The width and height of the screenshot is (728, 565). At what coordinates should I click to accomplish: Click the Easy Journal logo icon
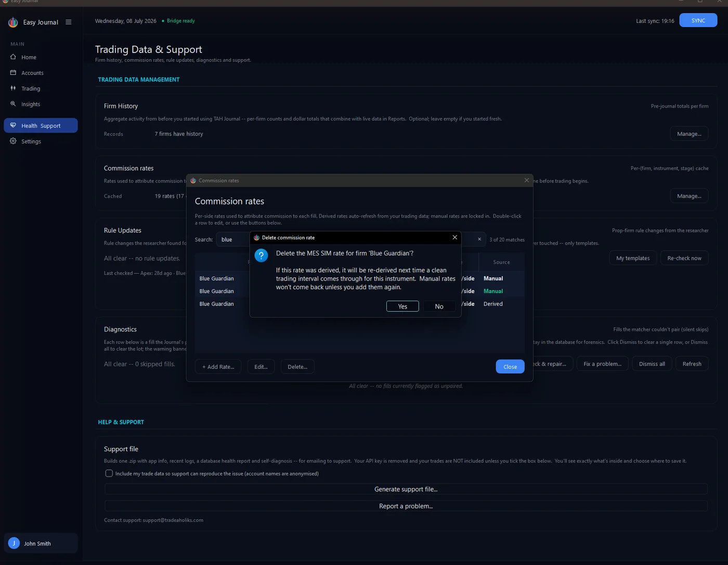pyautogui.click(x=13, y=22)
